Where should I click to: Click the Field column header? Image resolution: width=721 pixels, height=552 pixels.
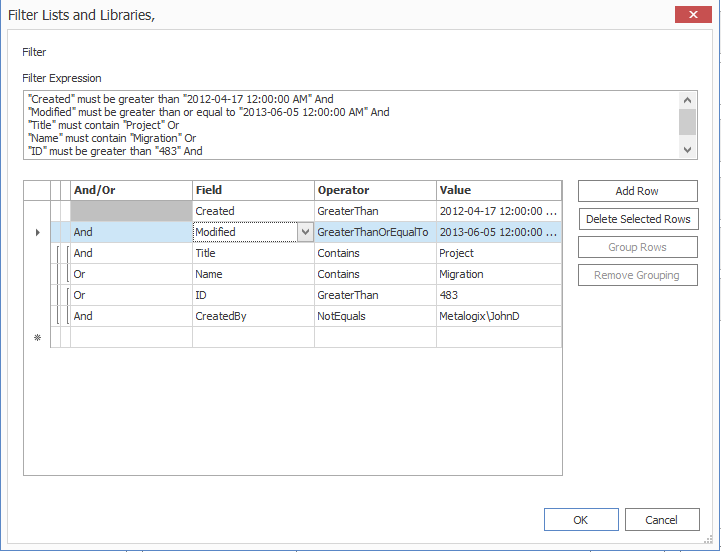click(253, 190)
